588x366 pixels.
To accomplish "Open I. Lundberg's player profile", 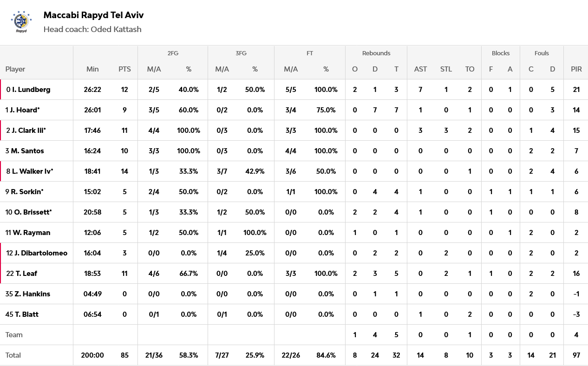I will (31, 90).
